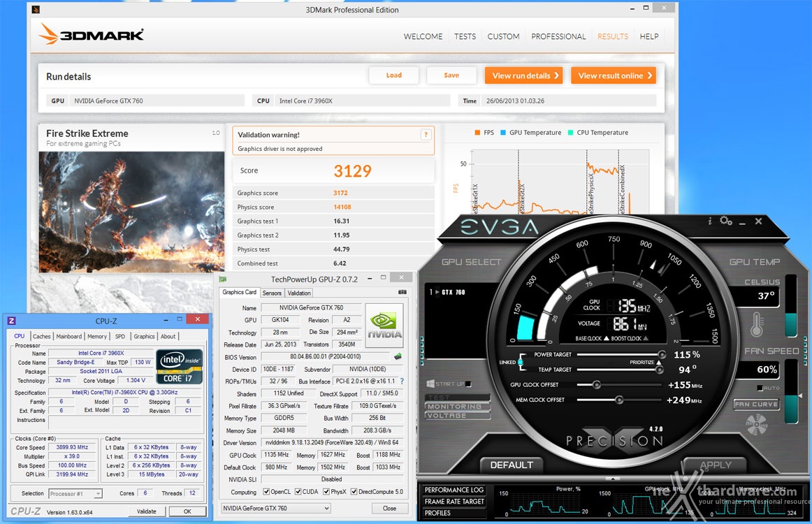Screen dimensions: 812x524
Task: Switch to the Graphics tab in CPU-Z
Action: click(144, 337)
